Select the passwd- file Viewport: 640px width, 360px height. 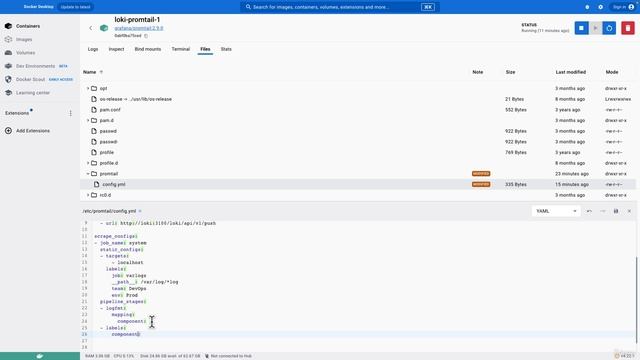tap(109, 142)
